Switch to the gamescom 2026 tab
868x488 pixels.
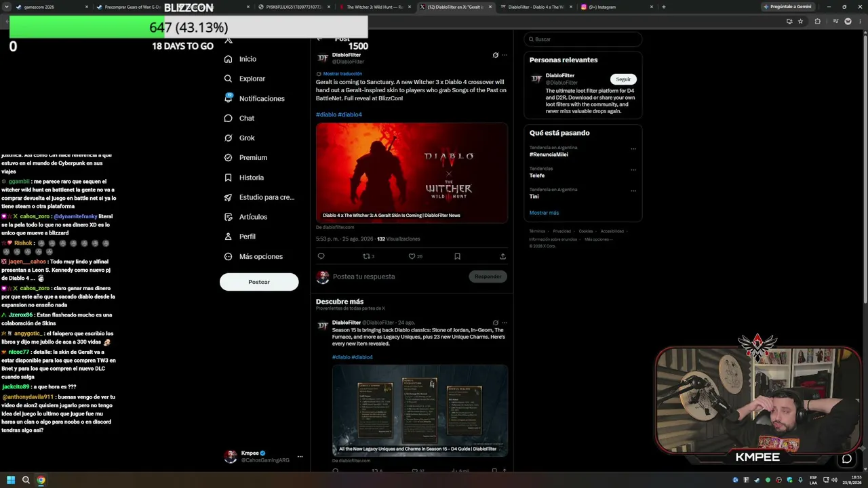51,7
